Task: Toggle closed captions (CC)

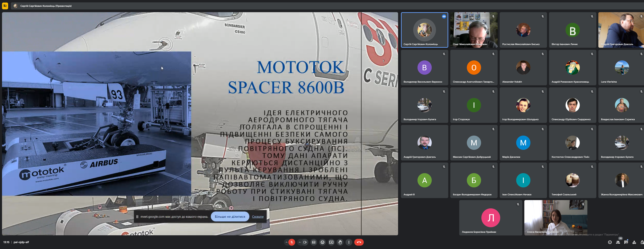Action: click(x=314, y=242)
